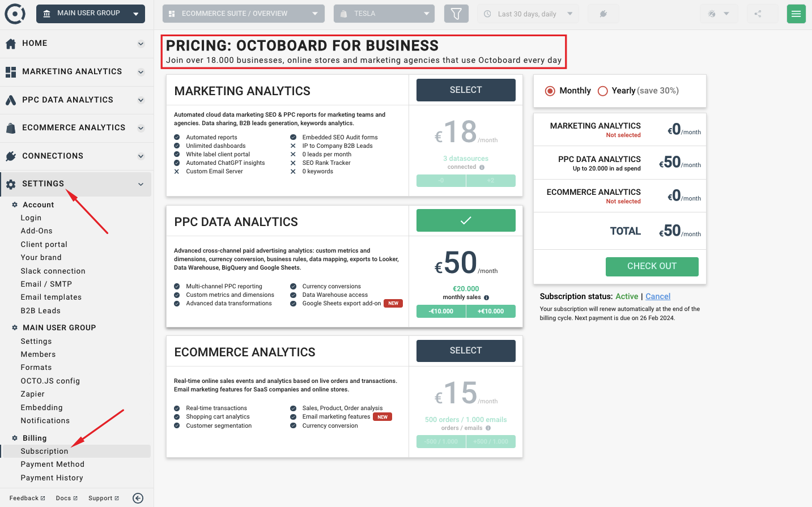Click the gear icon next to MAIN USER GROUP
Screen dimensions: 812x507
click(x=15, y=327)
